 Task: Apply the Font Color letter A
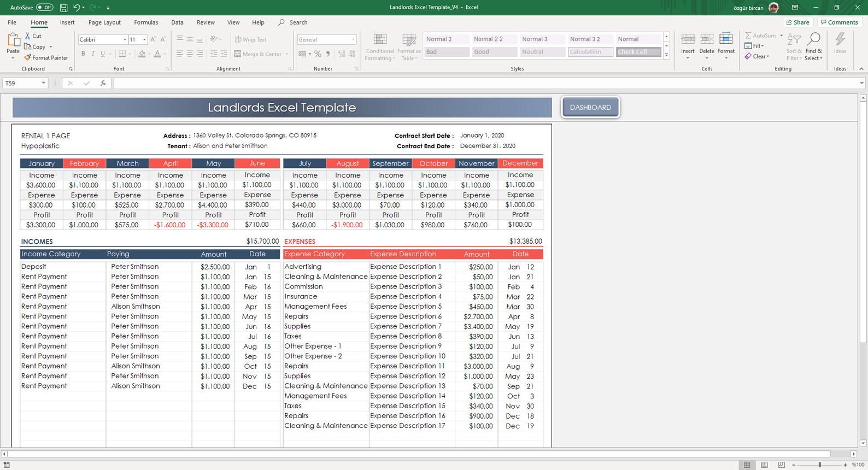pos(157,54)
